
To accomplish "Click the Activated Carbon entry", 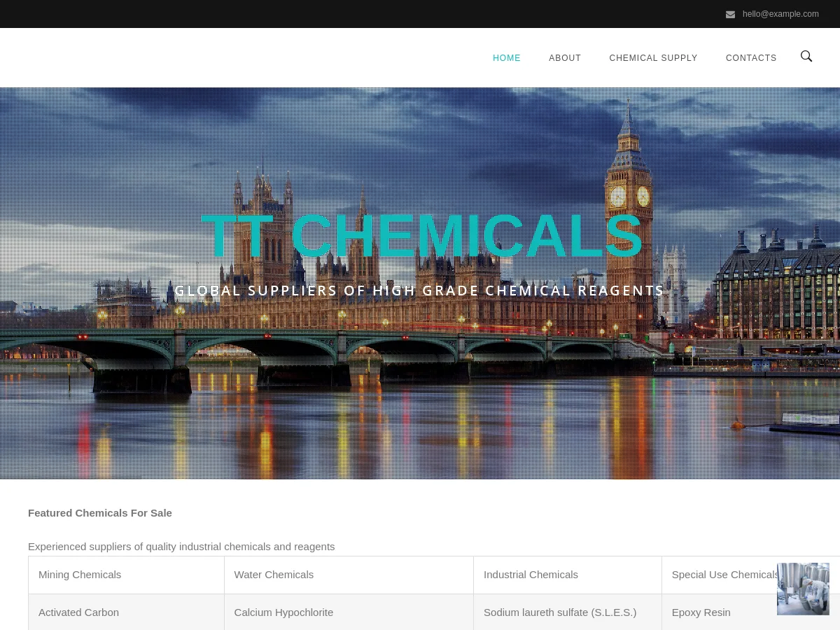I will (78, 612).
